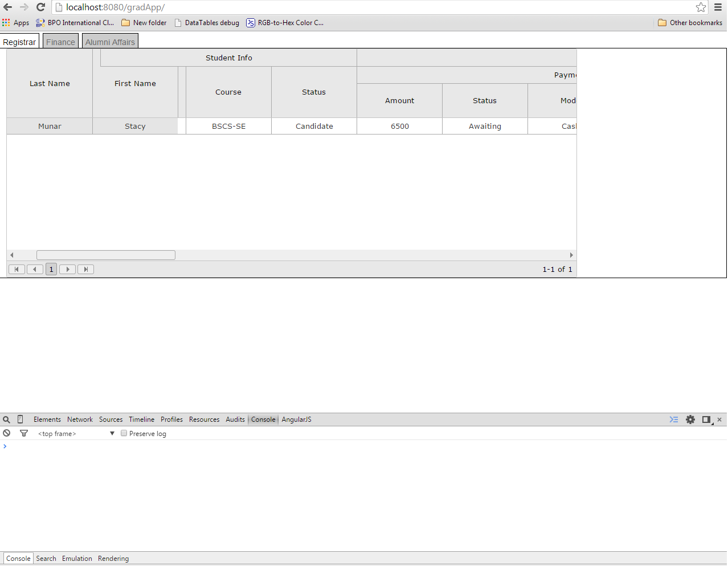Screen dimensions: 728x566
Task: Click the Student Info Status column header
Action: tap(314, 92)
